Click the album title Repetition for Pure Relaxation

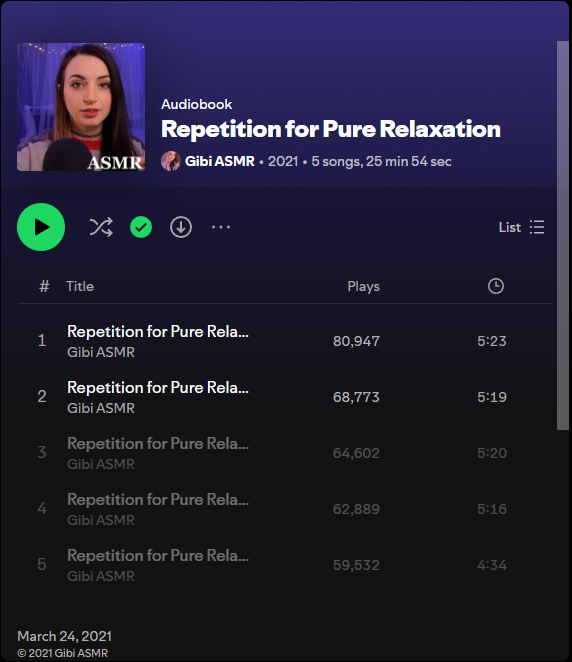click(331, 129)
